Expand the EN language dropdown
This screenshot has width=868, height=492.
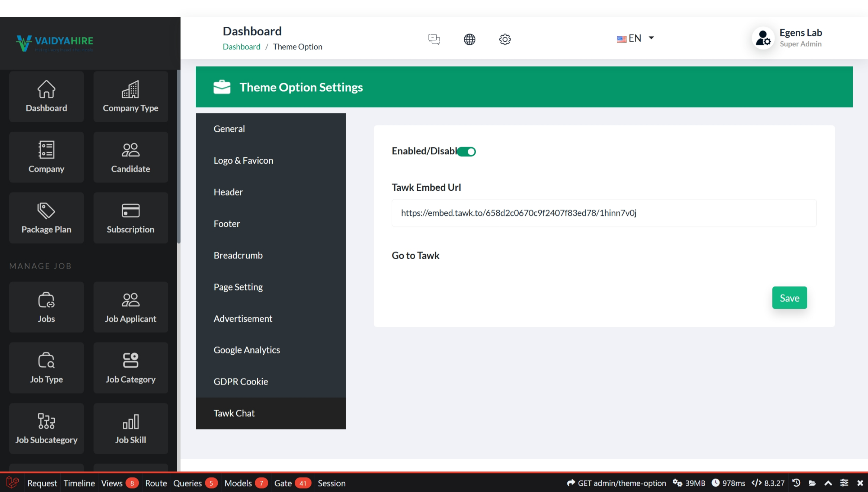(635, 38)
